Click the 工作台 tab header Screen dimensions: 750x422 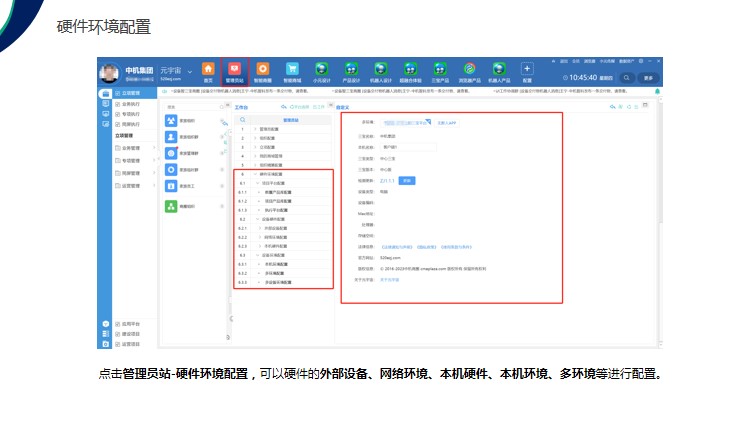pyautogui.click(x=242, y=107)
